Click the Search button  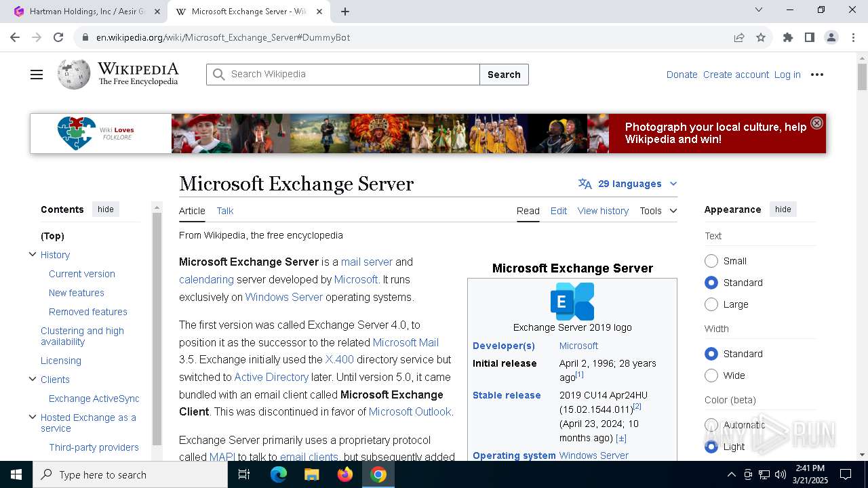(x=504, y=75)
